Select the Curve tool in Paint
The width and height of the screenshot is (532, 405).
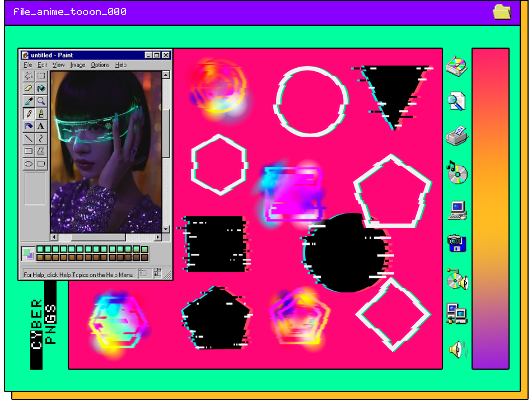point(41,138)
